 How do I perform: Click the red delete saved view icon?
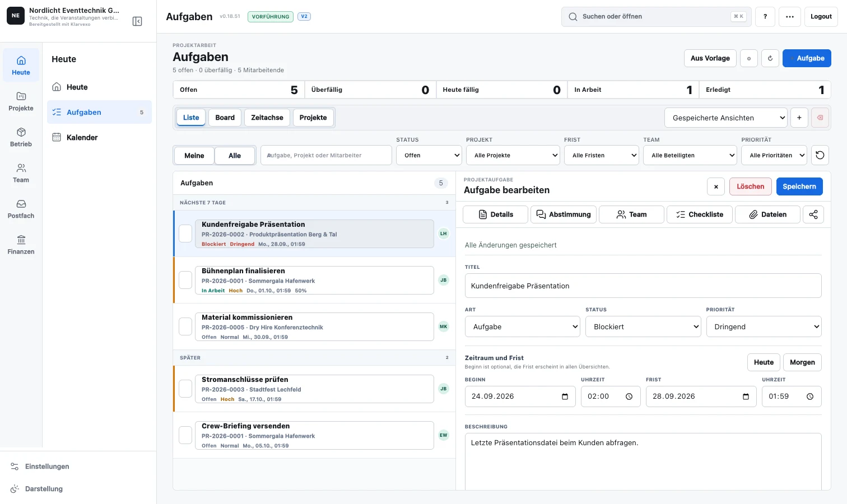pos(820,118)
